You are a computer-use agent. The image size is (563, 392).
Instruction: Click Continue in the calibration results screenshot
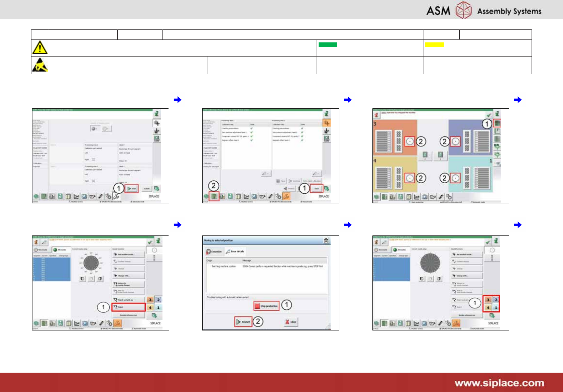point(294,181)
